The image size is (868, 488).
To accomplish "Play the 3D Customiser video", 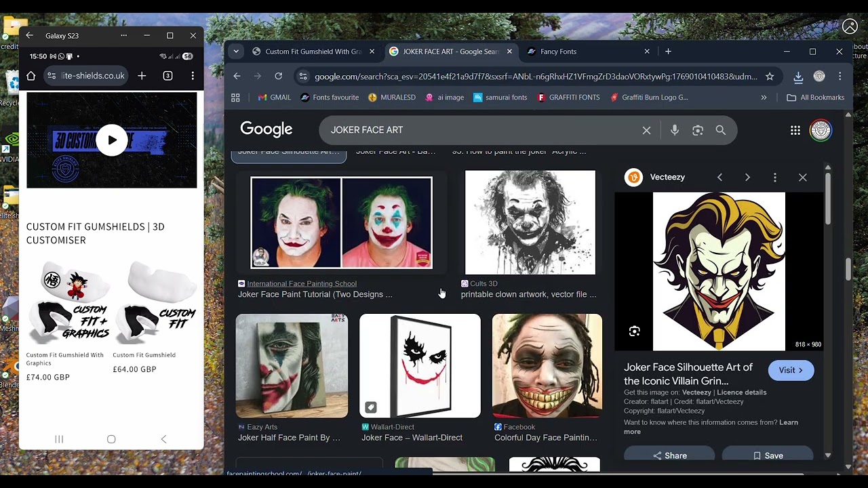I will [x=112, y=140].
